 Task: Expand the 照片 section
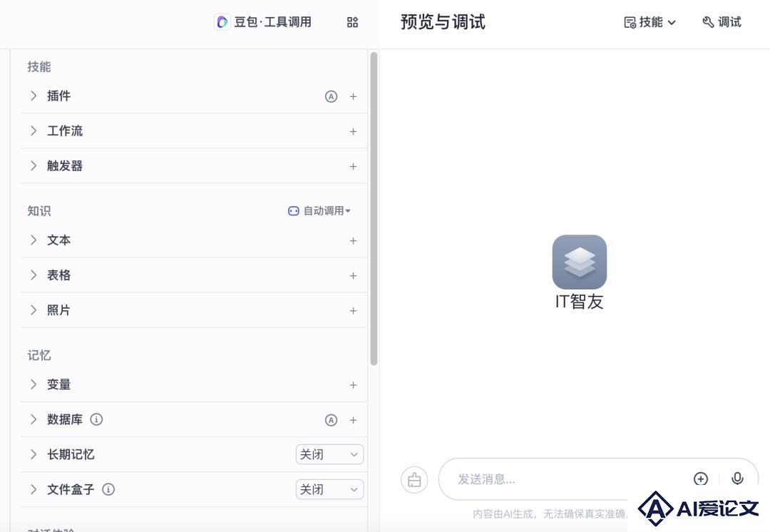point(34,310)
